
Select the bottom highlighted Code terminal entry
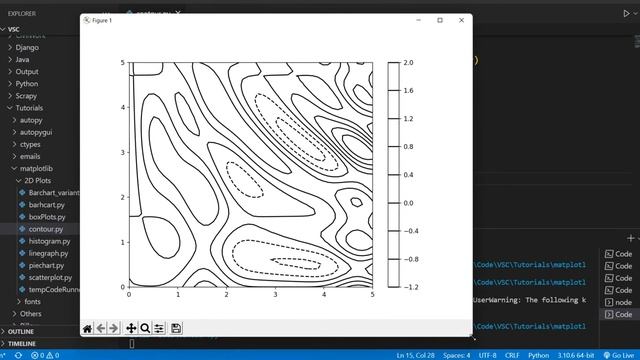[x=619, y=314]
